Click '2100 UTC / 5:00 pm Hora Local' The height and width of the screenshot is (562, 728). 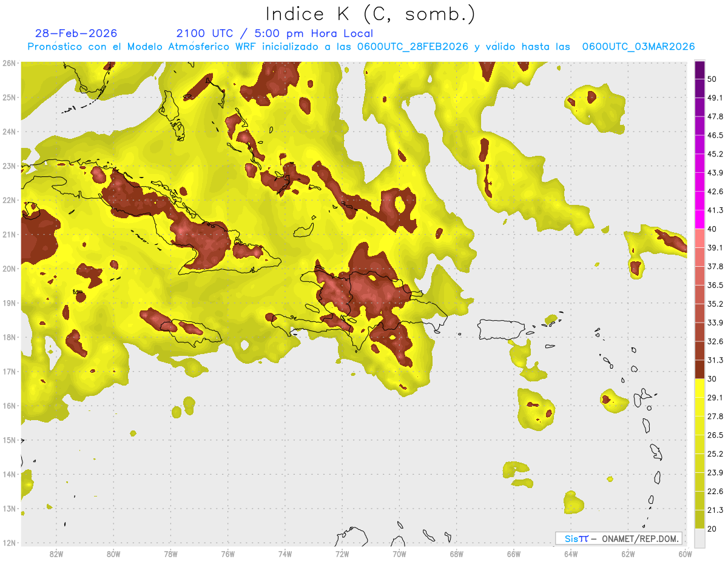(275, 33)
